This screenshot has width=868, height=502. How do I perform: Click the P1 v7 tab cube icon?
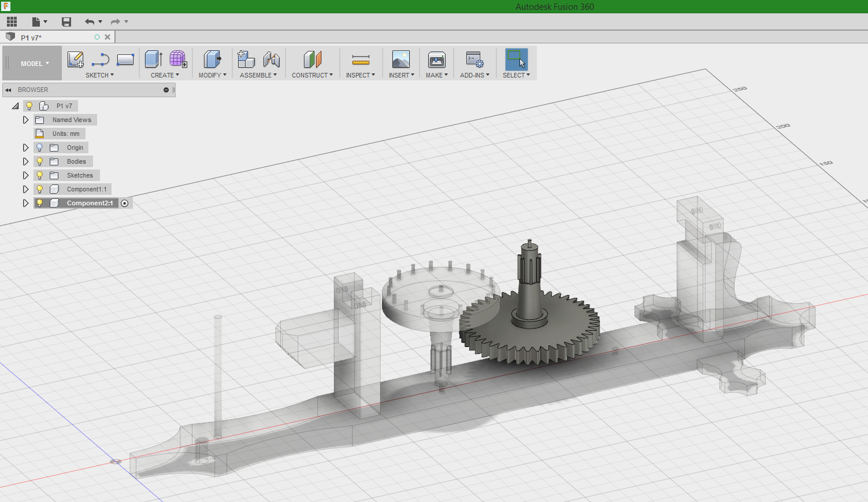[x=10, y=36]
